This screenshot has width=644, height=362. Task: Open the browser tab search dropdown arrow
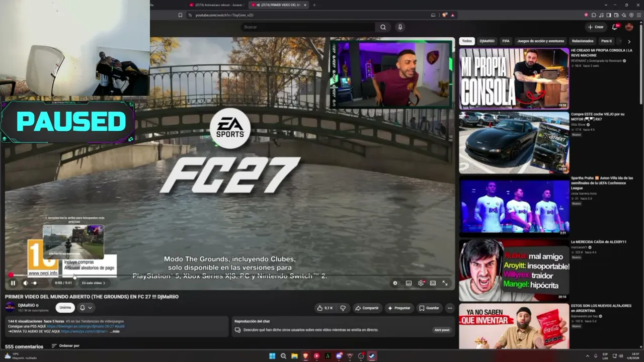(606, 5)
